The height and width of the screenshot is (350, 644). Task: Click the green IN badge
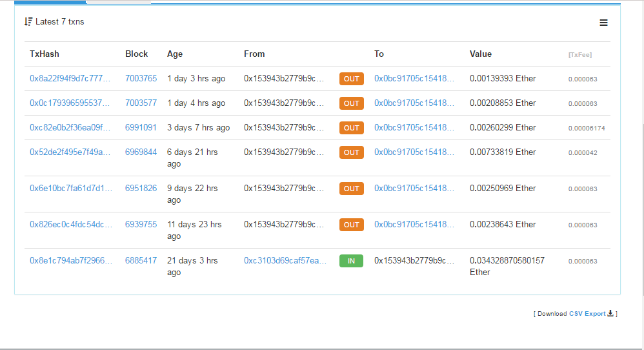(351, 261)
